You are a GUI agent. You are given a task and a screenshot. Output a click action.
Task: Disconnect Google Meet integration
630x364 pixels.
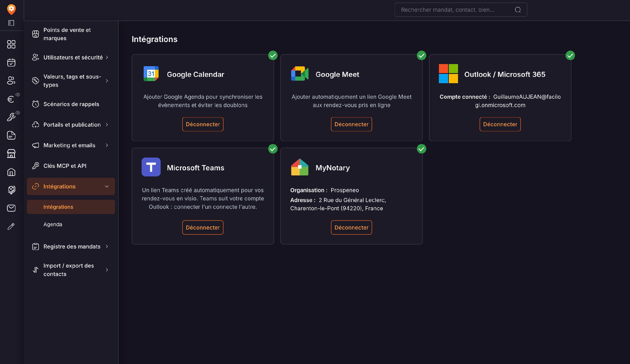[351, 124]
